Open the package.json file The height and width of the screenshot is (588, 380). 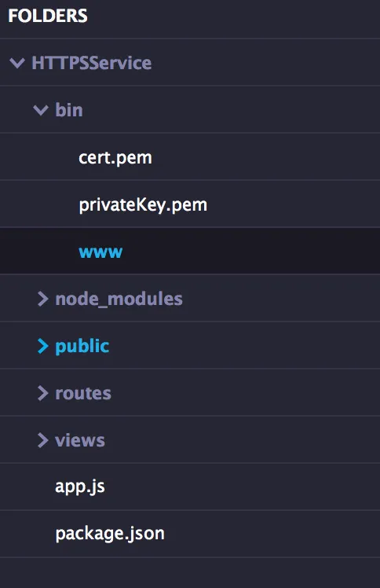(110, 534)
